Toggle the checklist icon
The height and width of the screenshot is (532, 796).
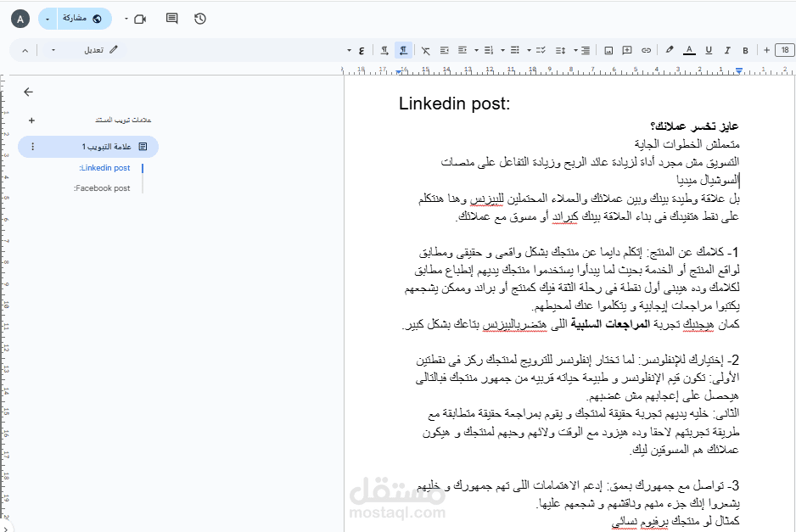coord(541,50)
